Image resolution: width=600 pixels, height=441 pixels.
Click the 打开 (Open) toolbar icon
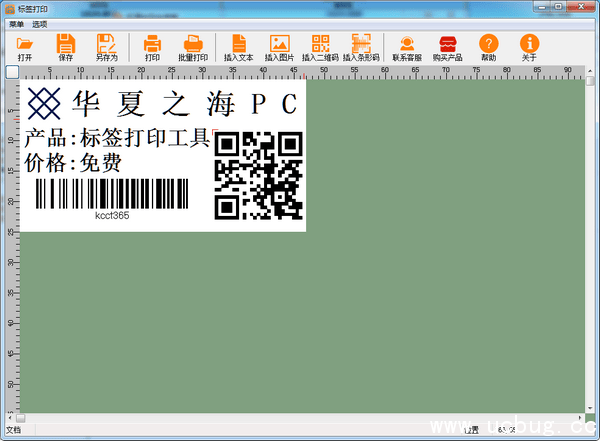[25, 47]
